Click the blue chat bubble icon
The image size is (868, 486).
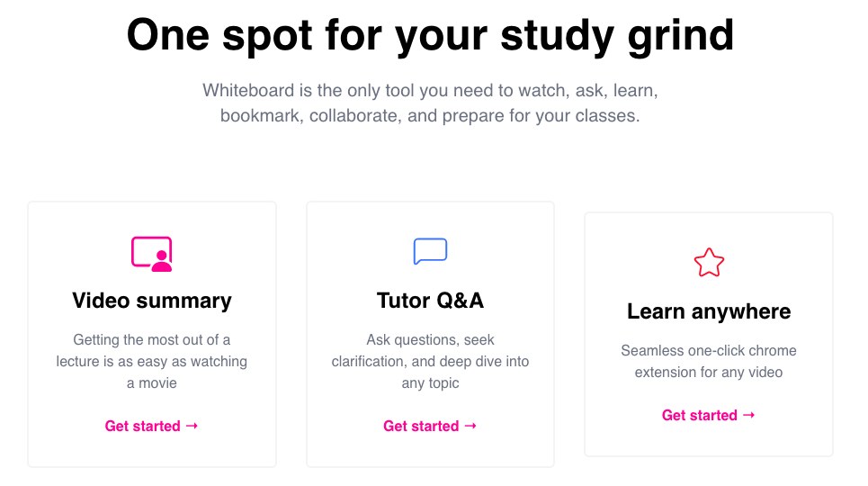tap(430, 251)
